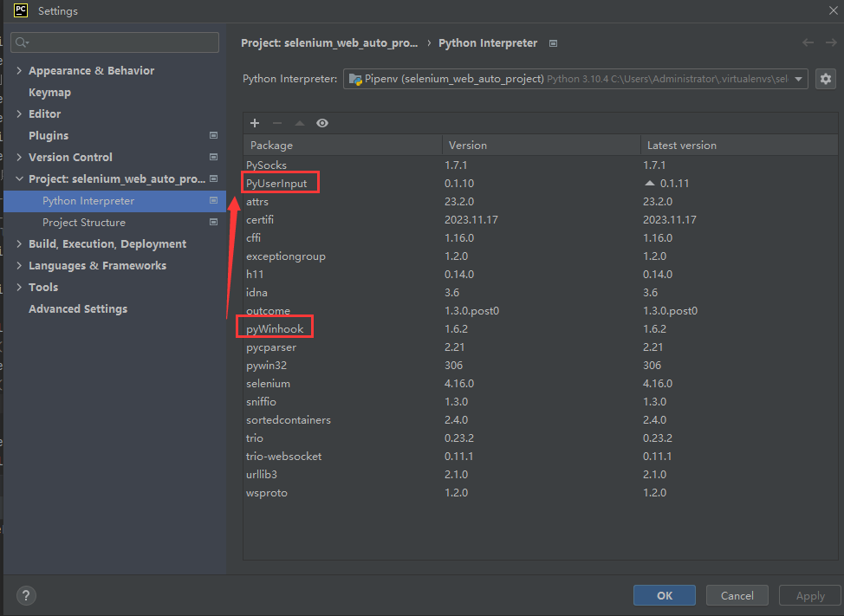Click the add package plus icon
Image resolution: width=844 pixels, height=616 pixels.
click(255, 123)
